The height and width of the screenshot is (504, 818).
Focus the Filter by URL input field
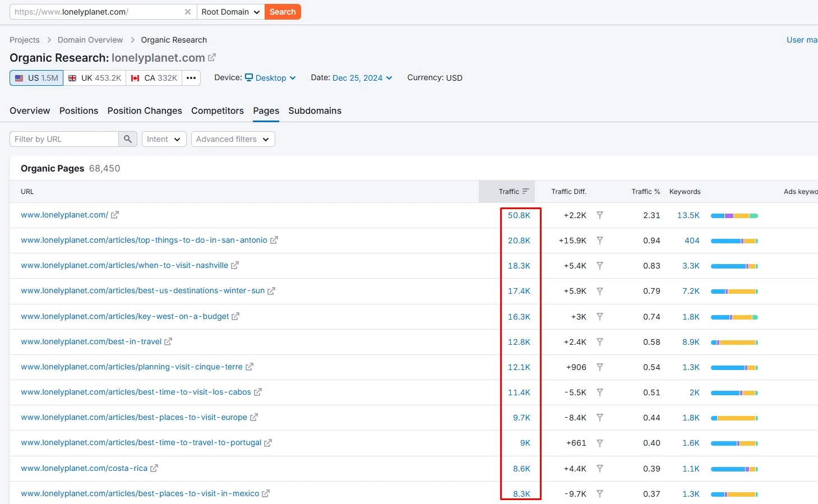pyautogui.click(x=64, y=139)
